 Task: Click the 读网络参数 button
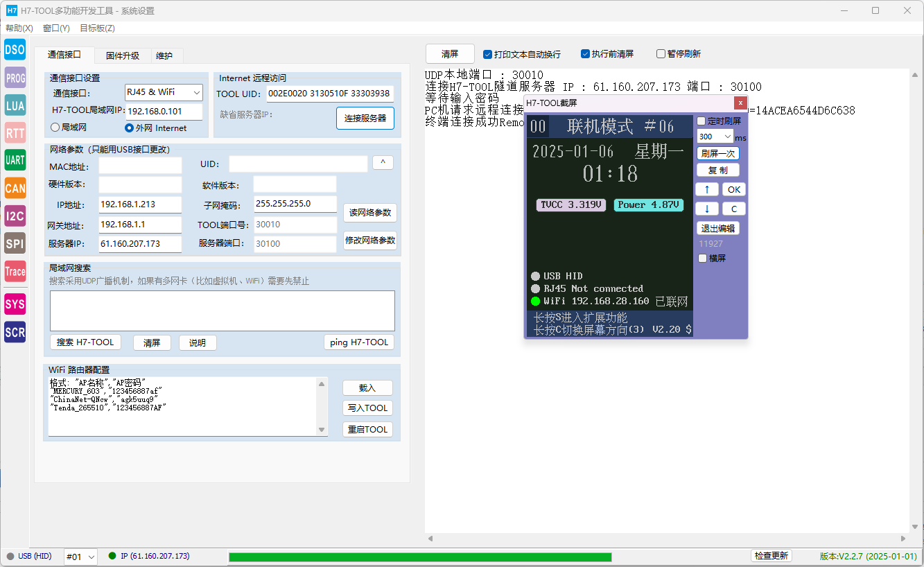[370, 212]
